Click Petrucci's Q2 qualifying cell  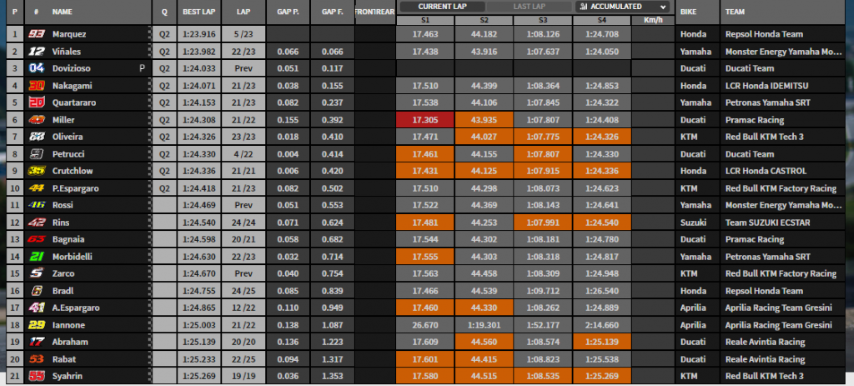coord(164,154)
